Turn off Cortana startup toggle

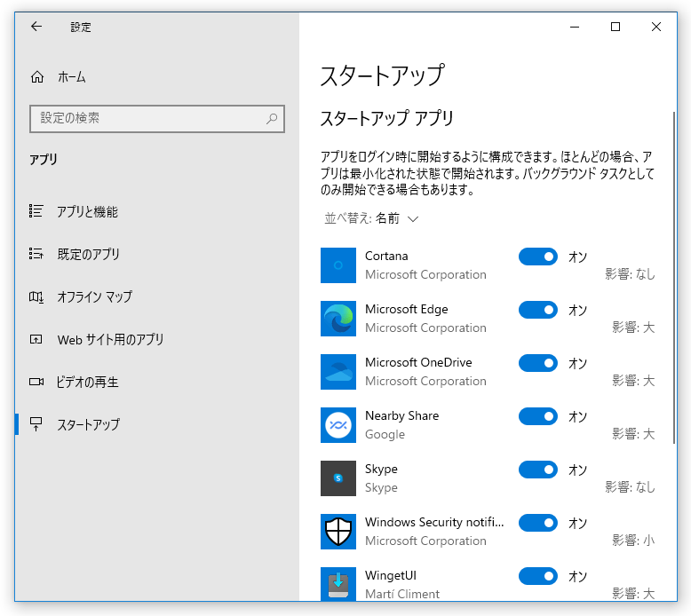click(538, 257)
